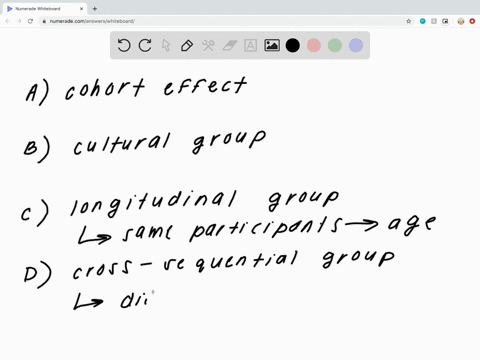Select the eraser tool
The width and height of the screenshot is (480, 360).
click(x=229, y=45)
